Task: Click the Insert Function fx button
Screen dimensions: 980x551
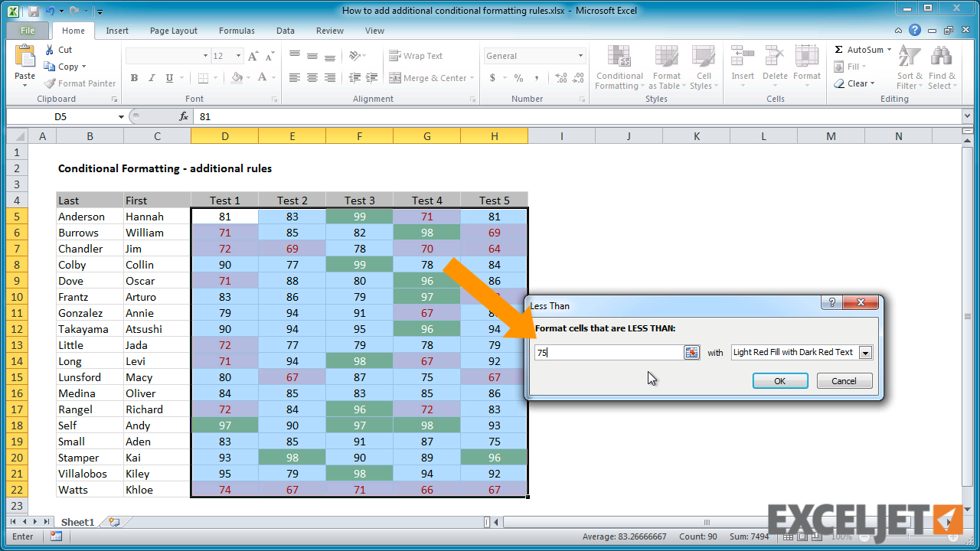Action: [184, 116]
